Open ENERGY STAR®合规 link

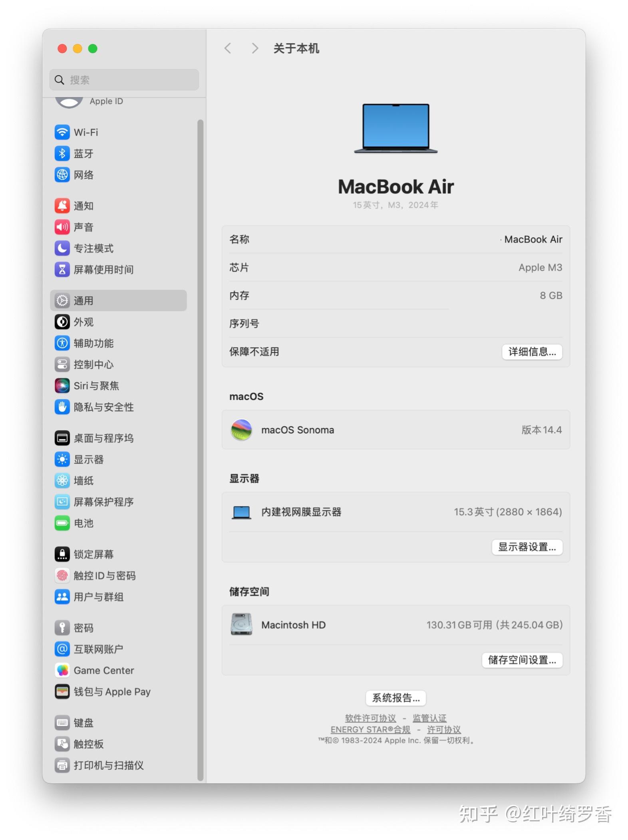pos(370,729)
